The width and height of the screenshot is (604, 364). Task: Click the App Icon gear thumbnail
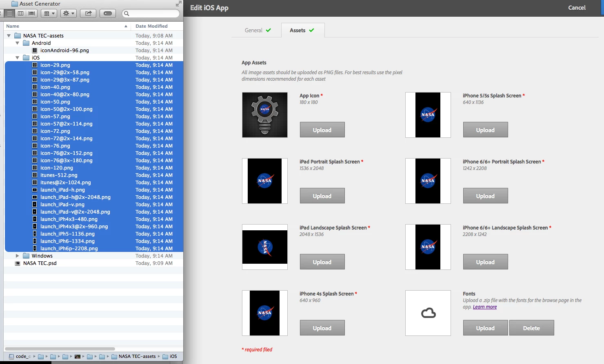pyautogui.click(x=265, y=115)
